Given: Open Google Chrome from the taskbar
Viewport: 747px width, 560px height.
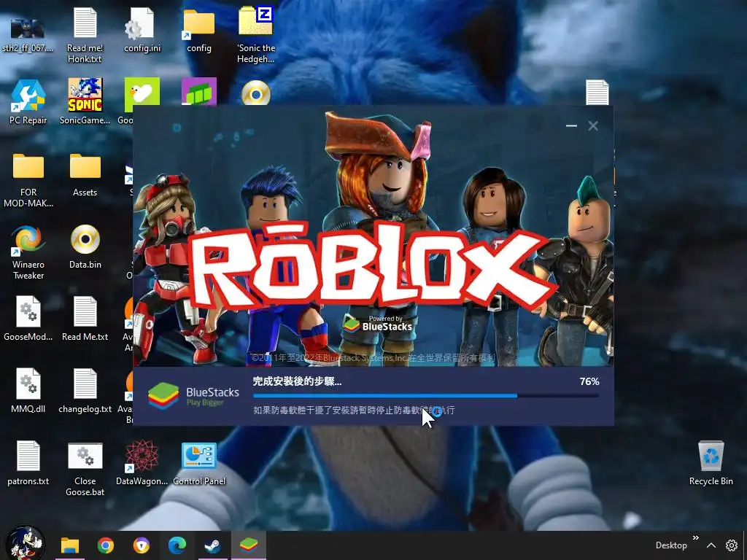Looking at the screenshot, I should click(x=106, y=545).
